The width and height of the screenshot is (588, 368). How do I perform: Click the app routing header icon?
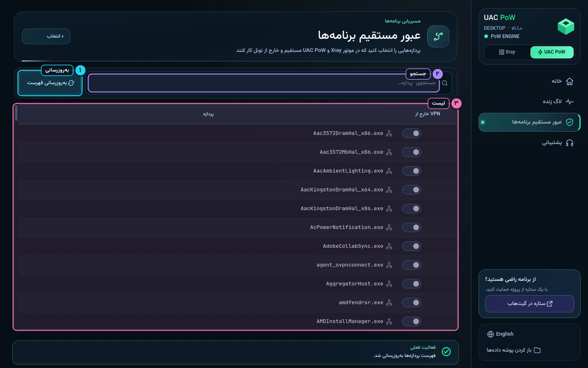coord(438,36)
